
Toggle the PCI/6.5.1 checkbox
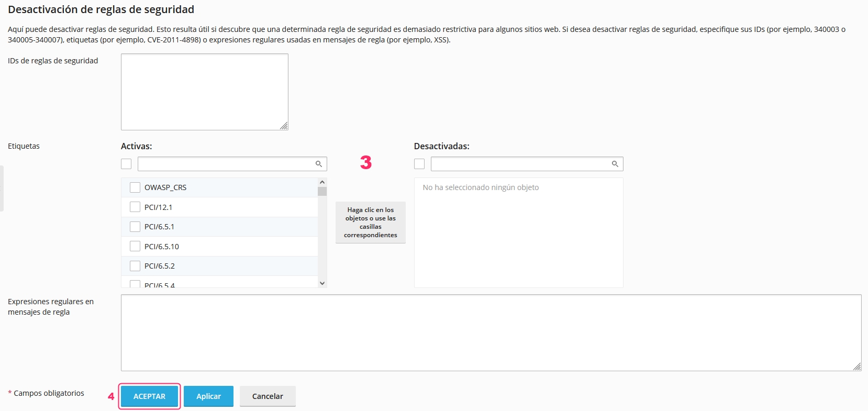pos(135,227)
